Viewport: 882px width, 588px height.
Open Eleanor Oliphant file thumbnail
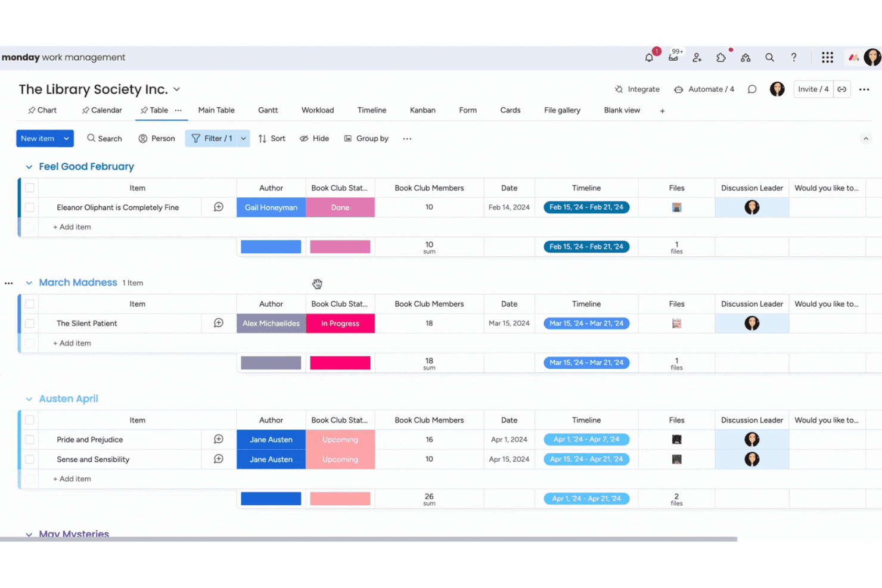[x=676, y=207]
